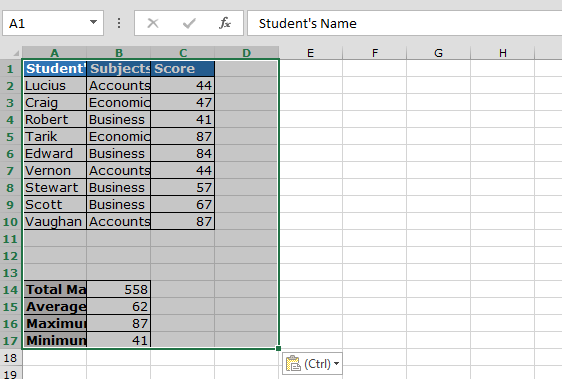Select column G header
Viewport: 562px width, 379px height.
point(438,53)
